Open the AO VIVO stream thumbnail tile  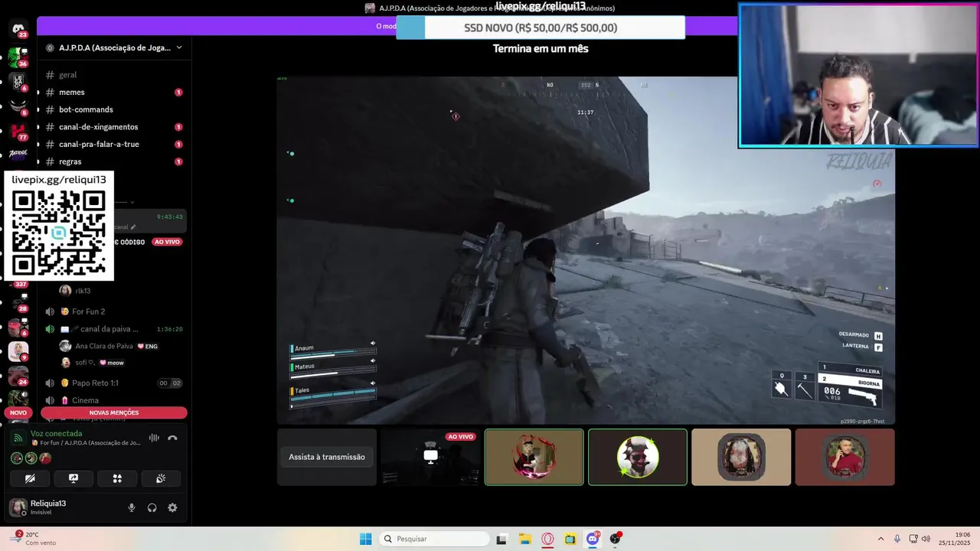(x=430, y=457)
